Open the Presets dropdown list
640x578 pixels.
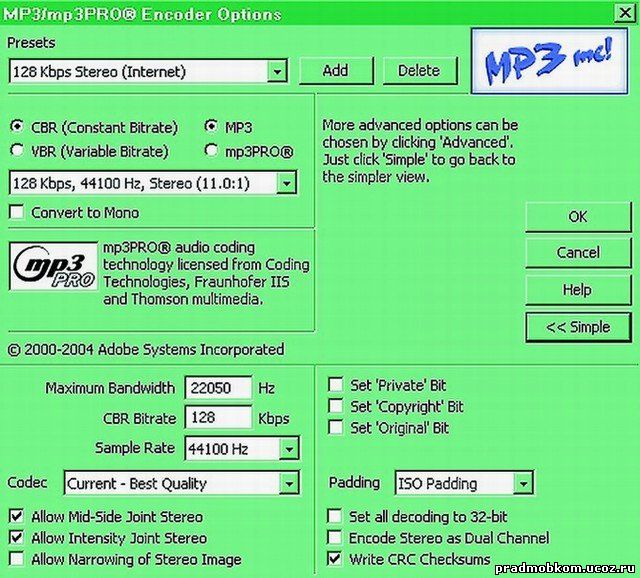[277, 72]
